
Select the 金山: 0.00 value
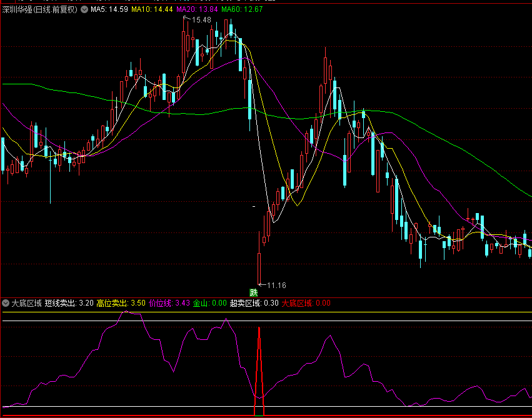(x=209, y=303)
